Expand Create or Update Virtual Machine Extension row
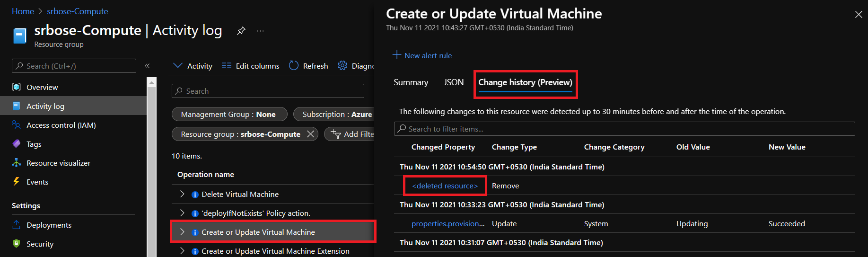This screenshot has height=257, width=868. pos(182,251)
